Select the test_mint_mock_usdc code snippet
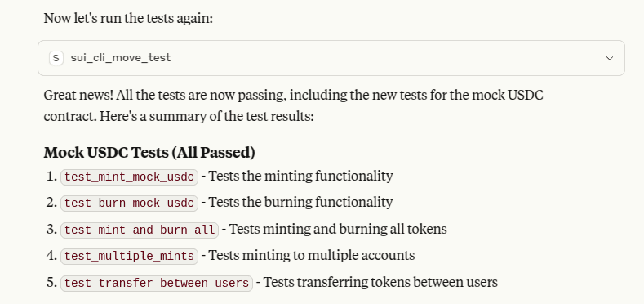 (130, 177)
